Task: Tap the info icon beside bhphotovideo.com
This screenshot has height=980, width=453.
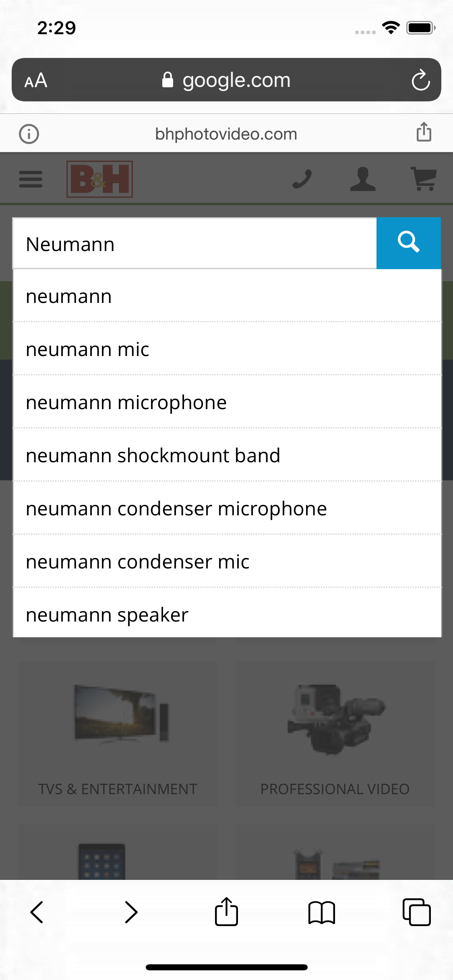Action: [29, 134]
